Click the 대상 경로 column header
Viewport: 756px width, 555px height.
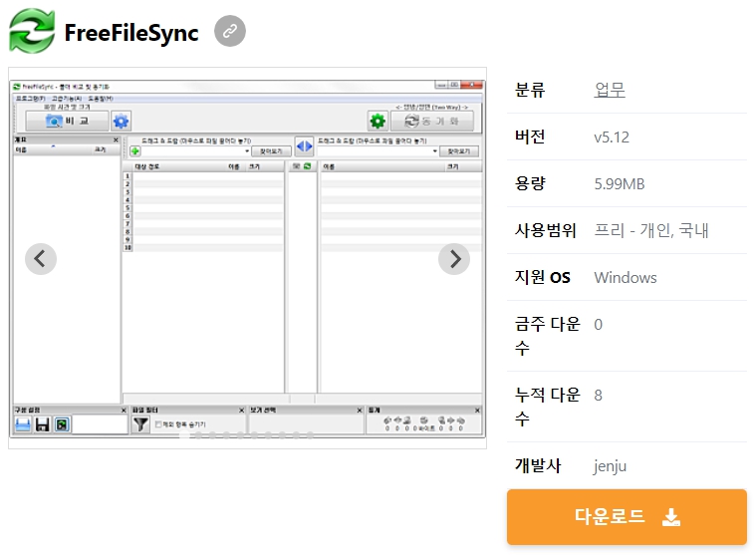(x=147, y=166)
